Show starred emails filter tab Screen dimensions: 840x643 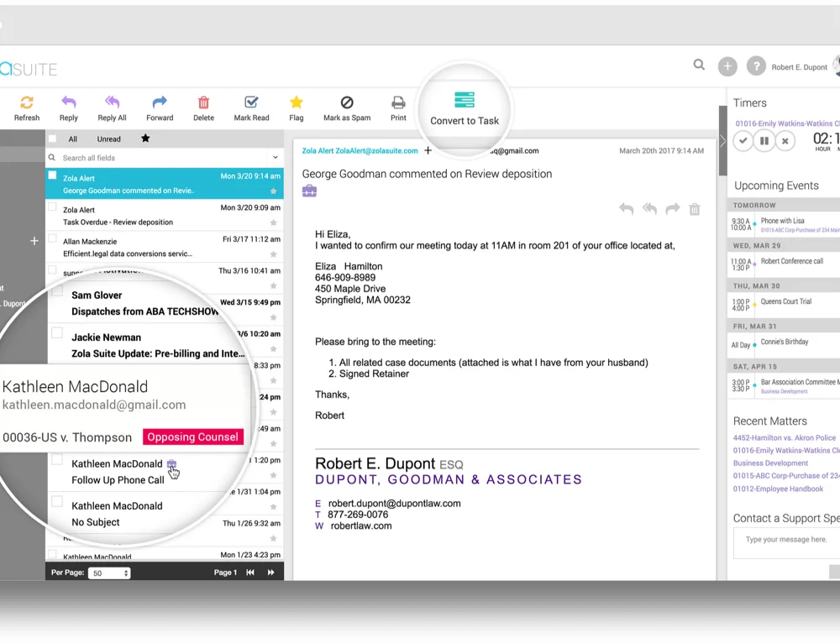(145, 139)
